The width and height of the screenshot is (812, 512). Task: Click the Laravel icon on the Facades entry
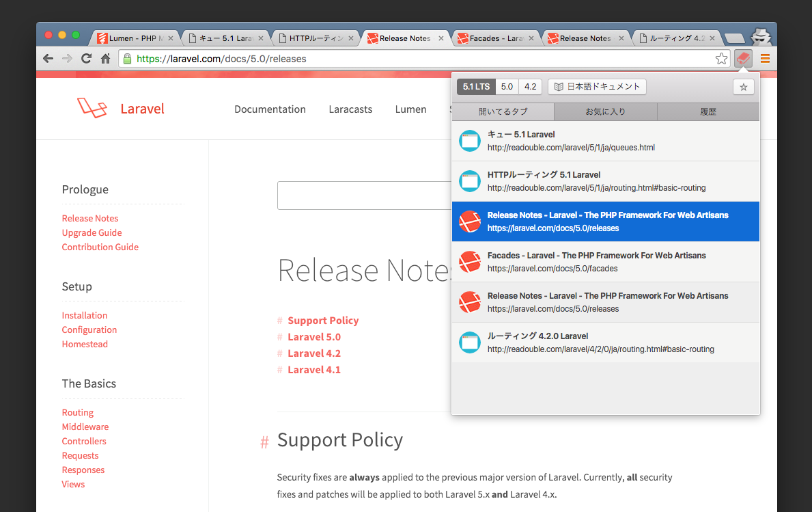470,262
